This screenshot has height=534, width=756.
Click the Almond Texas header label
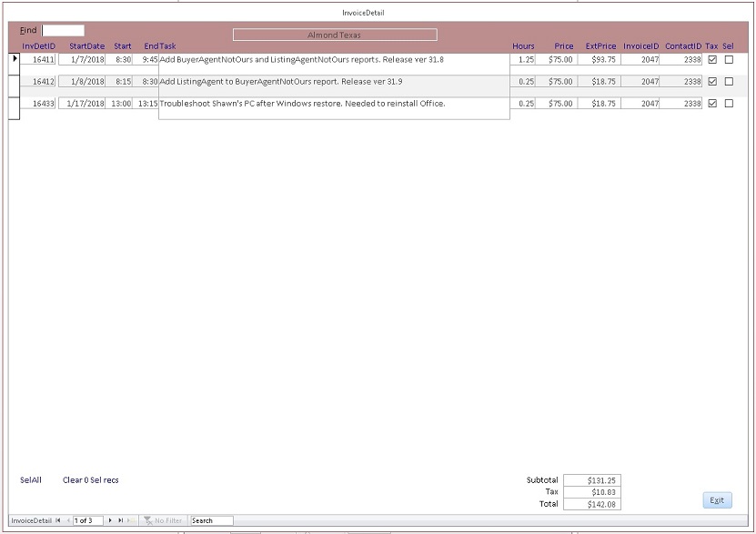pyautogui.click(x=335, y=34)
